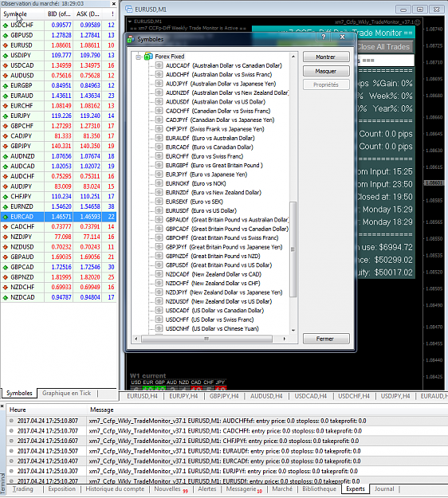Close the Market Watch panel
This screenshot has height=498, width=448.
[114, 4]
